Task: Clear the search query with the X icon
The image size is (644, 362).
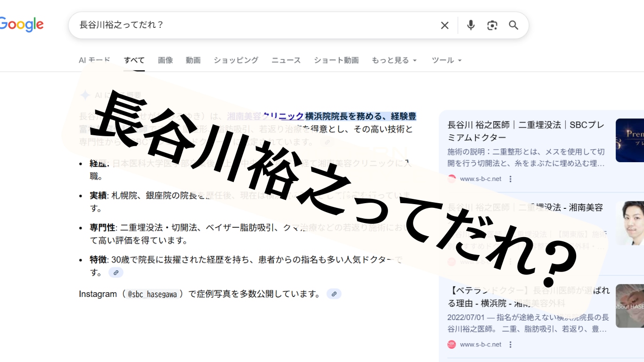Action: [x=445, y=25]
